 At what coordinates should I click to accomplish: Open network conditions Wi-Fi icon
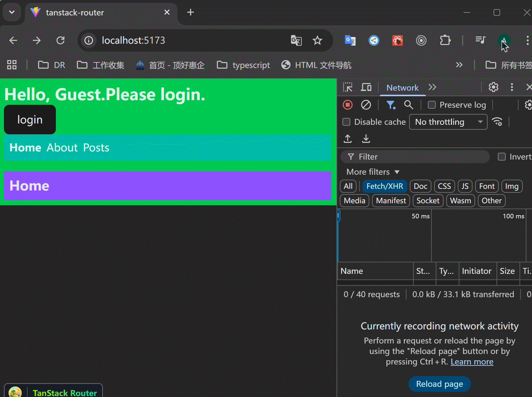pos(497,122)
